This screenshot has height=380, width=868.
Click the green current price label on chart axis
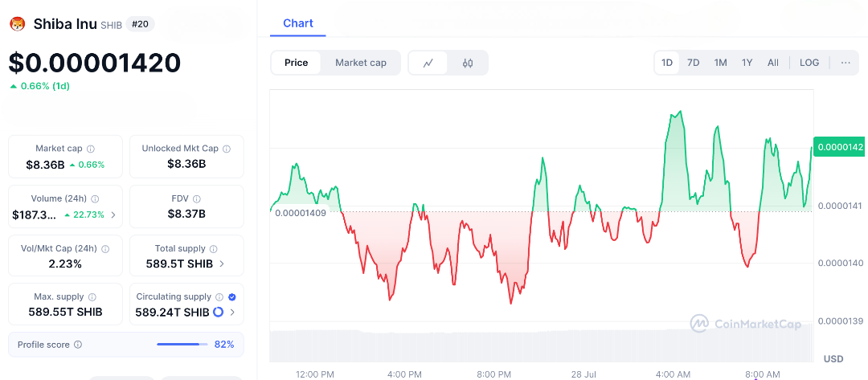coord(838,147)
